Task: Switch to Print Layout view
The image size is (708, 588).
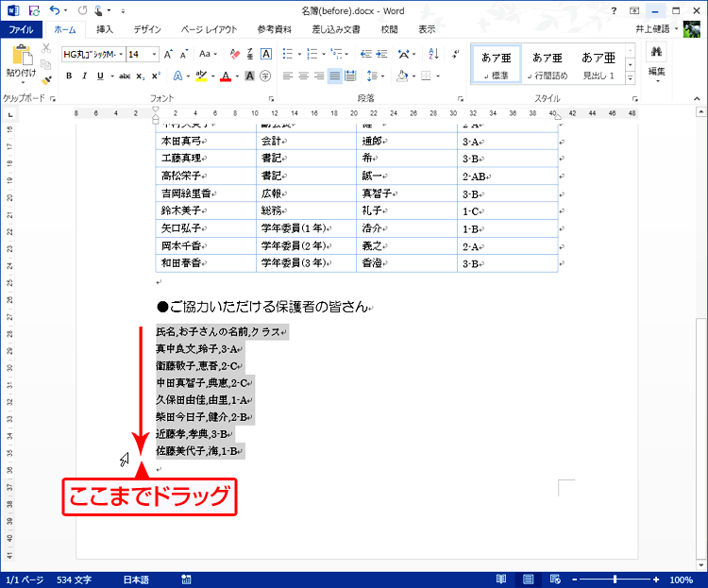Action: (x=528, y=579)
